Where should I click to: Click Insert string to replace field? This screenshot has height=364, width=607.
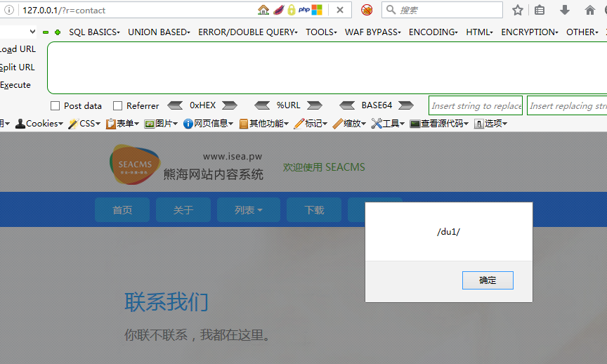[476, 105]
